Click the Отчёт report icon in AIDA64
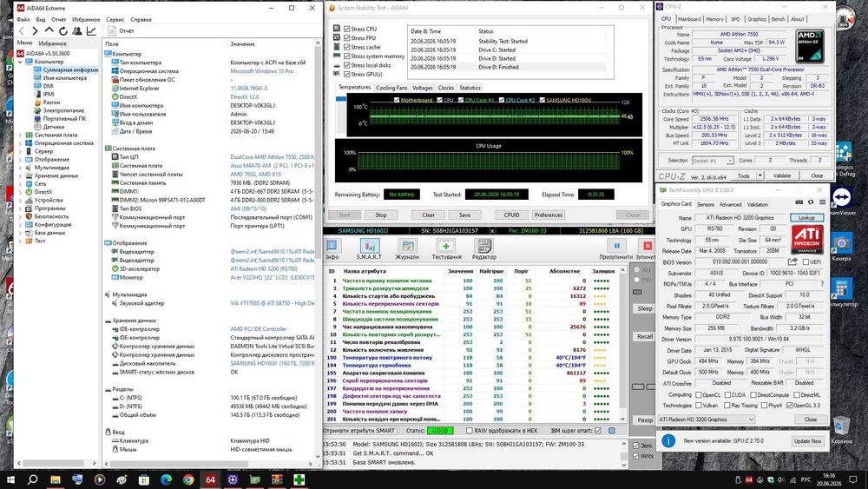This screenshot has height=489, width=868. click(112, 31)
